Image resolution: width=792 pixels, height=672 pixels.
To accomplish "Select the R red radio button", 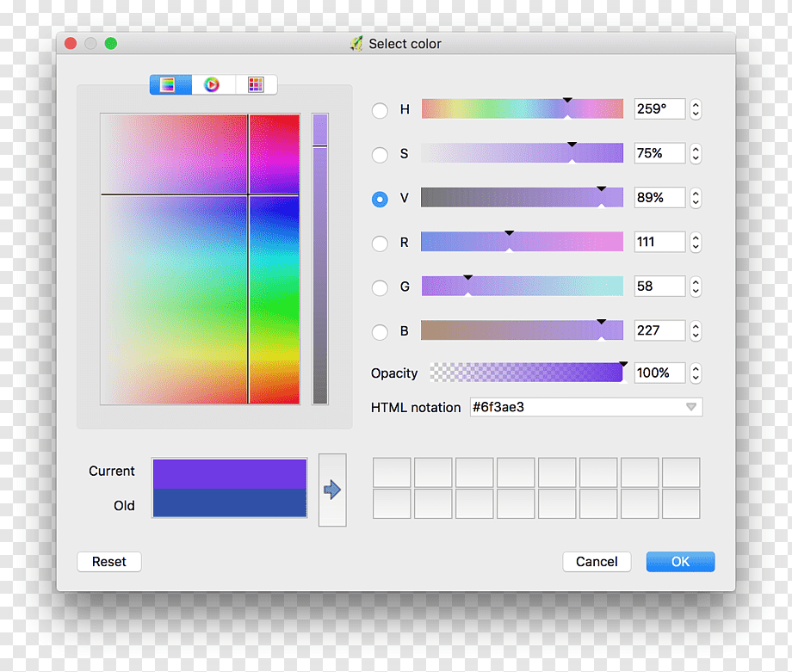I will [380, 244].
